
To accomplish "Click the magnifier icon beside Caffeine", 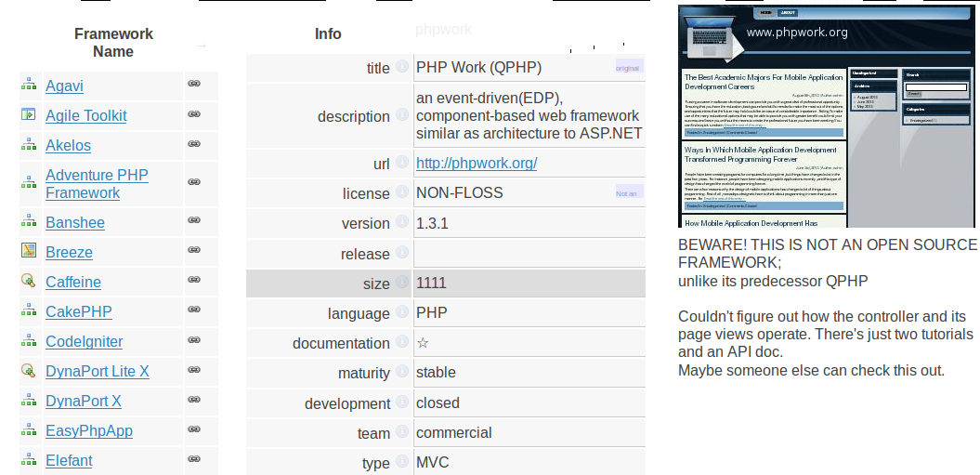I will (29, 281).
